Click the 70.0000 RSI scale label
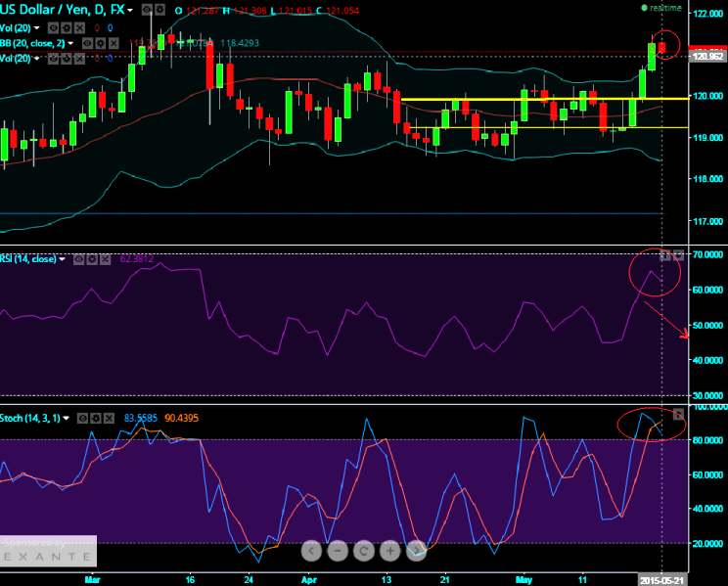Image resolution: width=728 pixels, height=586 pixels. 707,254
